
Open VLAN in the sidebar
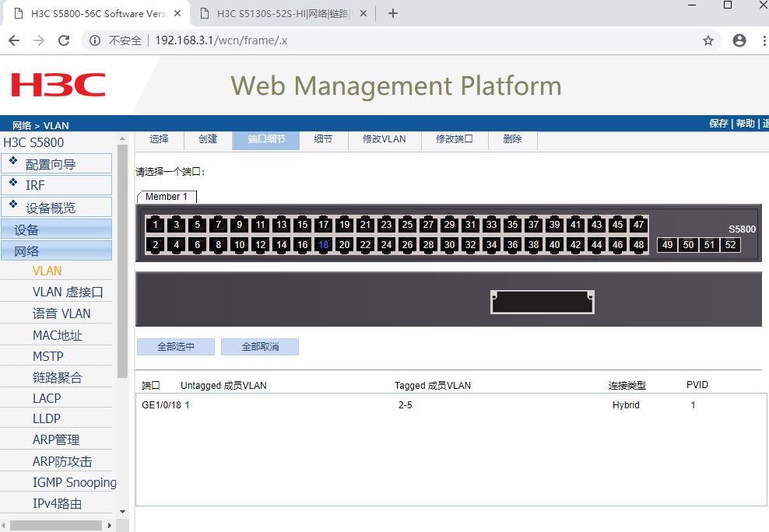click(47, 271)
